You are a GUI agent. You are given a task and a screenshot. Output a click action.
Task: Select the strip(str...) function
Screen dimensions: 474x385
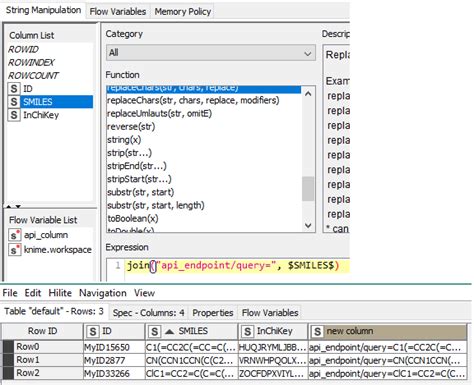[x=129, y=153]
